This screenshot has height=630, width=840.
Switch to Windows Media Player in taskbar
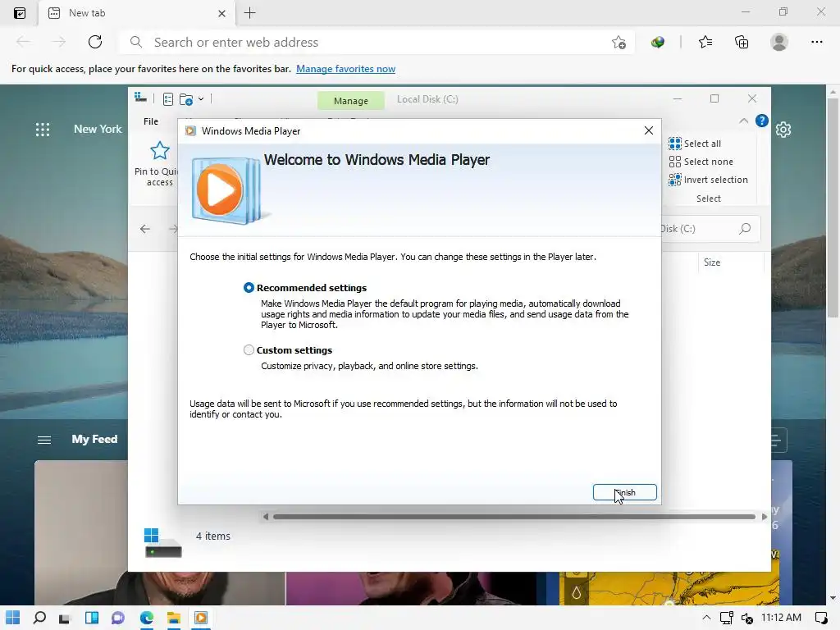click(201, 618)
